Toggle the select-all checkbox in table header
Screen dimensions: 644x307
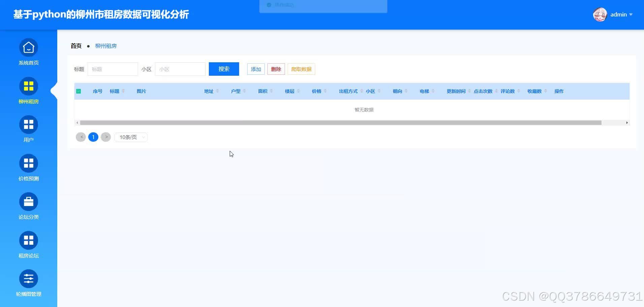pos(78,91)
